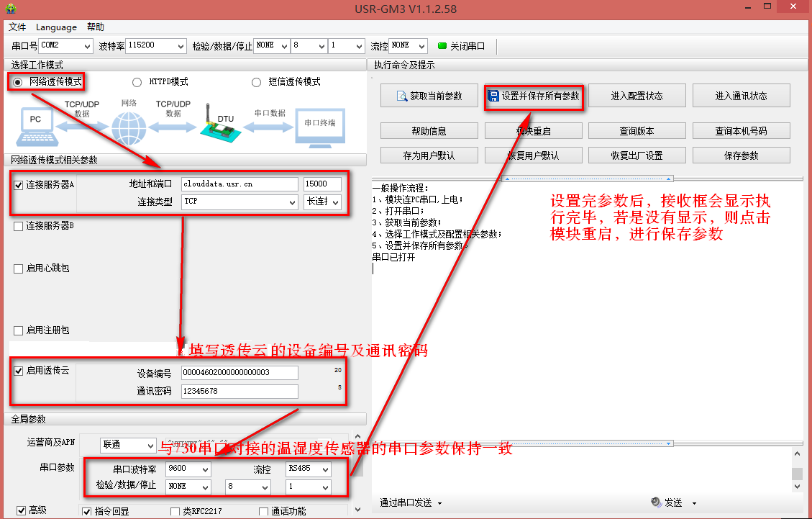
Task: Toggle the 启用心跳包 checkbox
Action: tap(19, 268)
